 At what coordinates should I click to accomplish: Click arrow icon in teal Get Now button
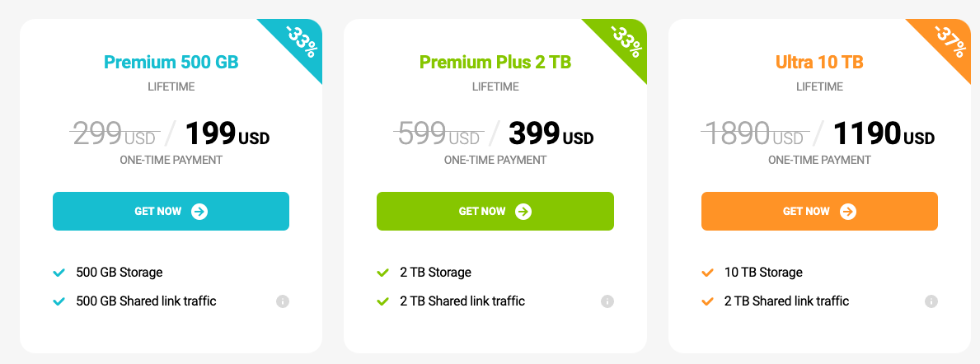(199, 212)
